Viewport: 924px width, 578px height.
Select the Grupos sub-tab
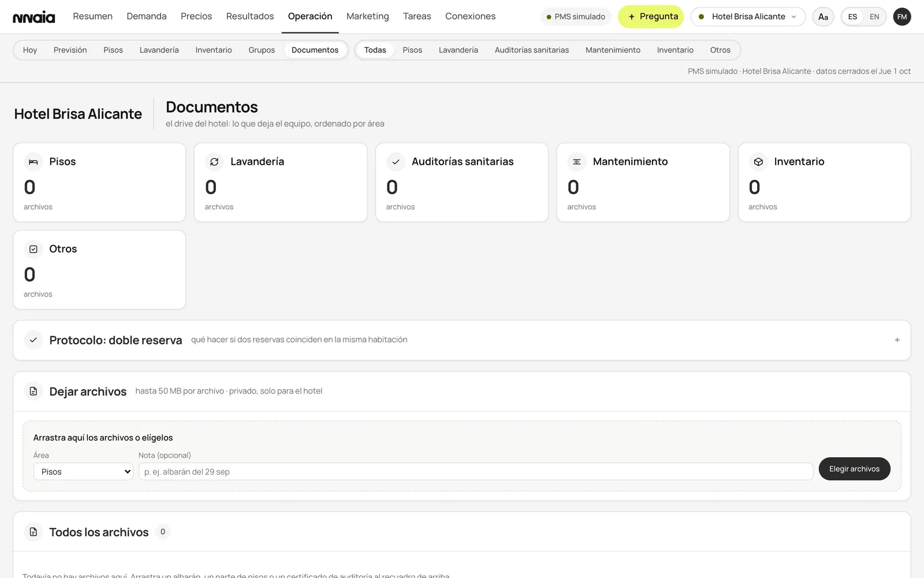pos(262,50)
